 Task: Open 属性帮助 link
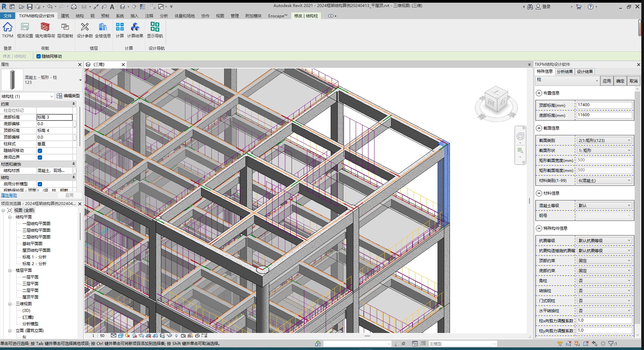pos(9,195)
